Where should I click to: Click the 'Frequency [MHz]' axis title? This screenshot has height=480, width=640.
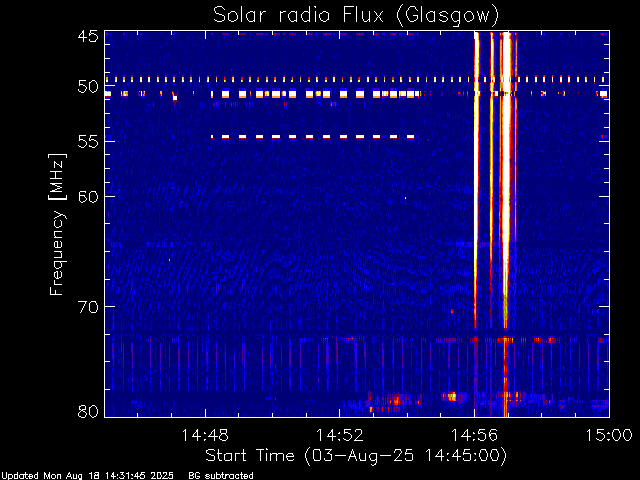pyautogui.click(x=57, y=224)
